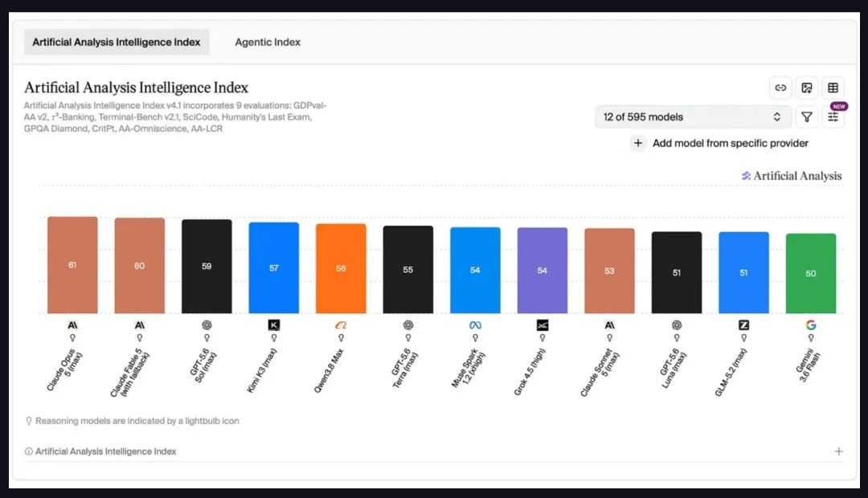Select the Artificial Analysis Intelligence Index tab

coord(117,42)
